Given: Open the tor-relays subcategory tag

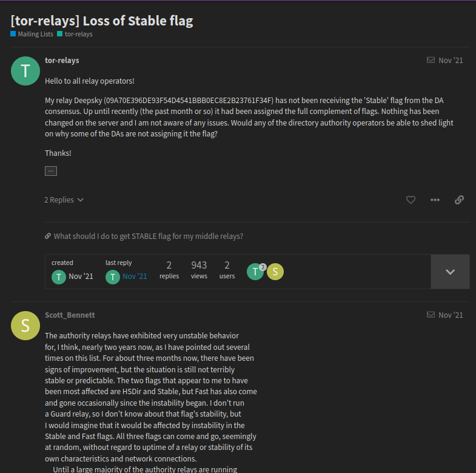Looking at the screenshot, I should [78, 35].
